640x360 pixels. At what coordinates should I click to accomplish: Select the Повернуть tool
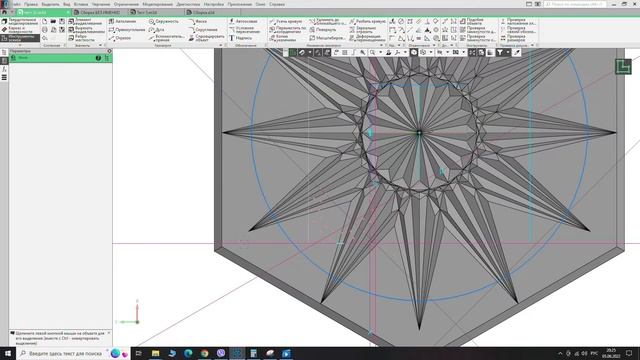point(322,30)
